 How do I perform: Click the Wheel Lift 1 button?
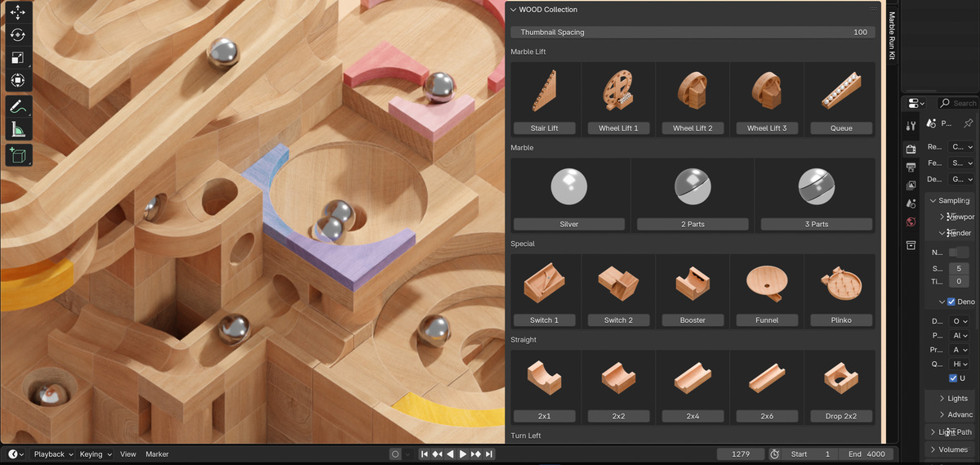click(618, 128)
